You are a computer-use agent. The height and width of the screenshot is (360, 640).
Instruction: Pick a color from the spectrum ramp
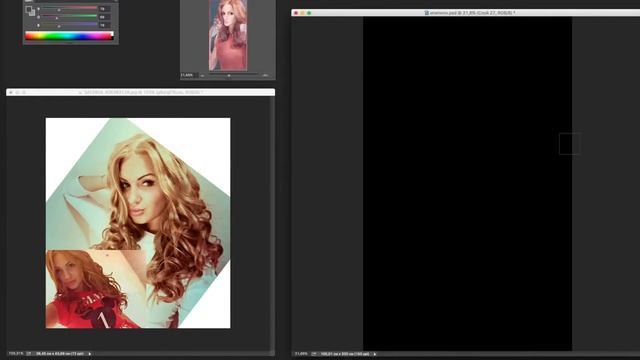pos(69,36)
